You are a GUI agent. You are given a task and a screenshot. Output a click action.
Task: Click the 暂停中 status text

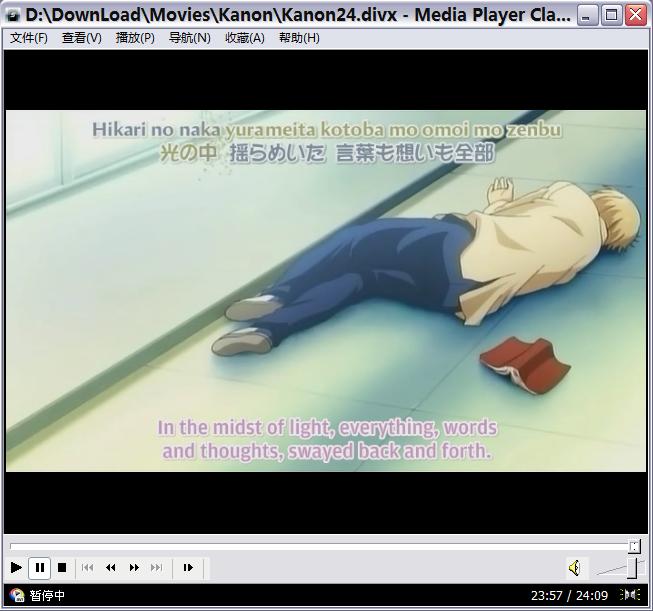pos(47,595)
